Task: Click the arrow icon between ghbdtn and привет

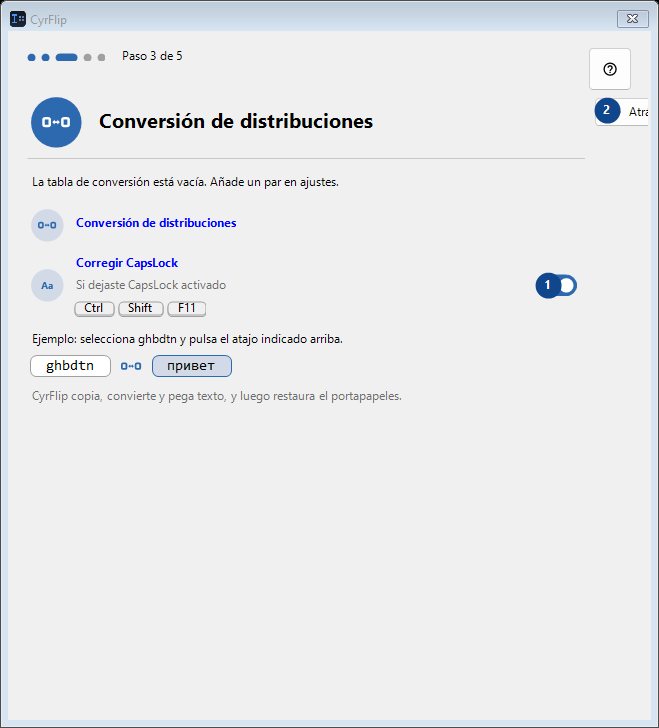Action: [131, 366]
